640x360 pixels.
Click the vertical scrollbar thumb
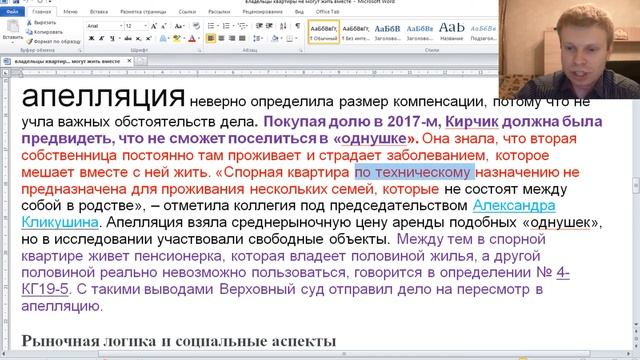tap(636, 185)
